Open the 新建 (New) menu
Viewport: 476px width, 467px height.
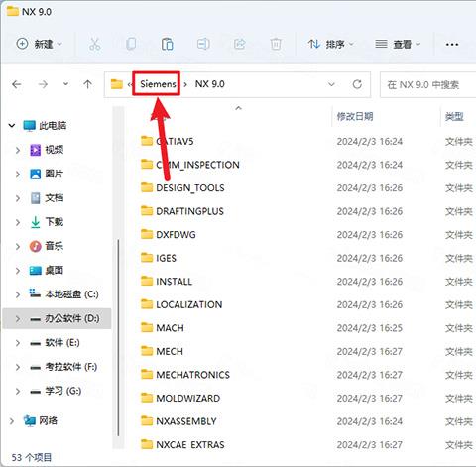(x=40, y=44)
